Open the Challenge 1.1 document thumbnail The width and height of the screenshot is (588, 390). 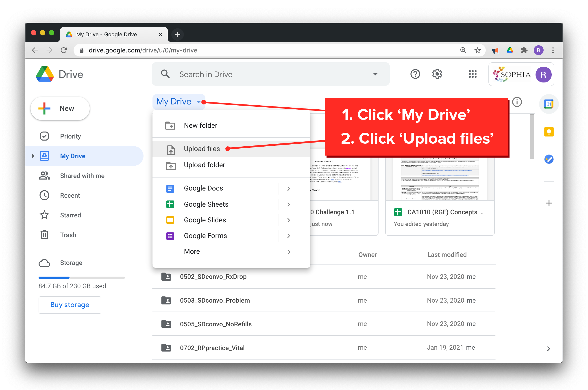pyautogui.click(x=344, y=179)
